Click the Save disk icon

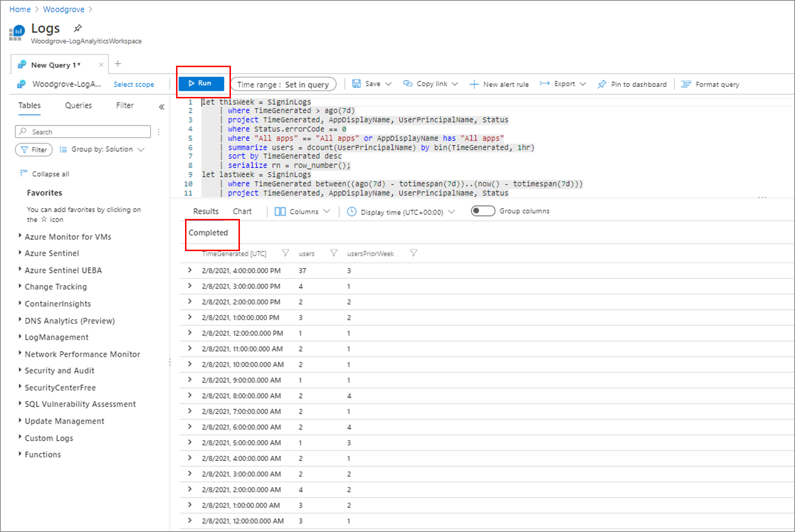coord(356,84)
